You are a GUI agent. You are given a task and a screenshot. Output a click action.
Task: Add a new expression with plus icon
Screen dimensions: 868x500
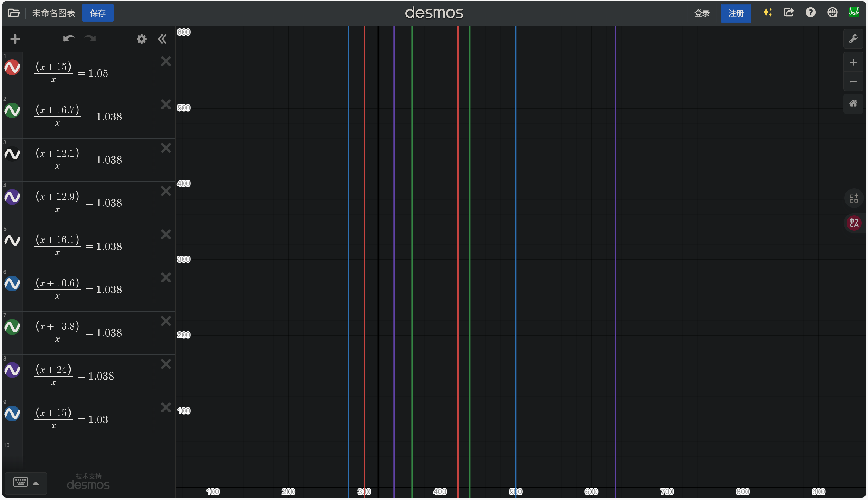coord(15,39)
